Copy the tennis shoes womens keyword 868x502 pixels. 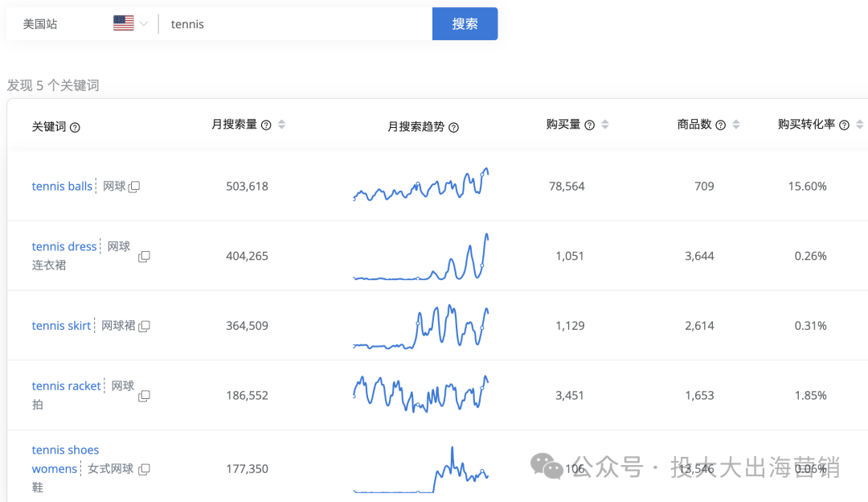[144, 469]
